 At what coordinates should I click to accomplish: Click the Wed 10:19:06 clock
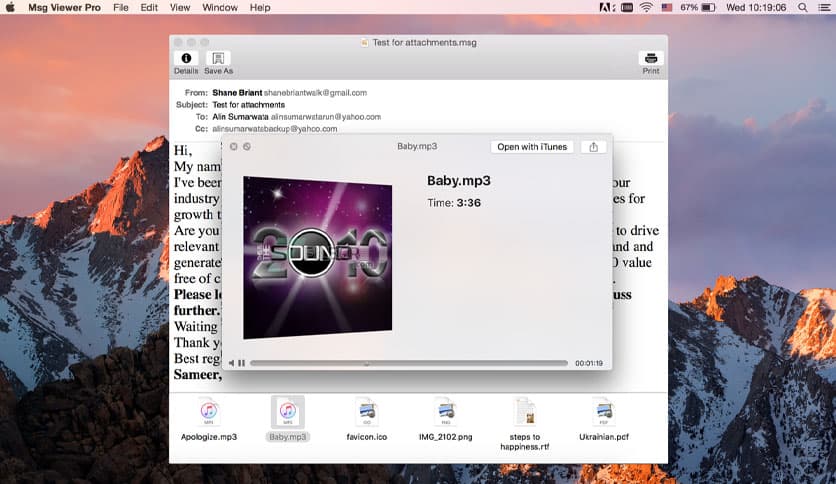click(756, 7)
